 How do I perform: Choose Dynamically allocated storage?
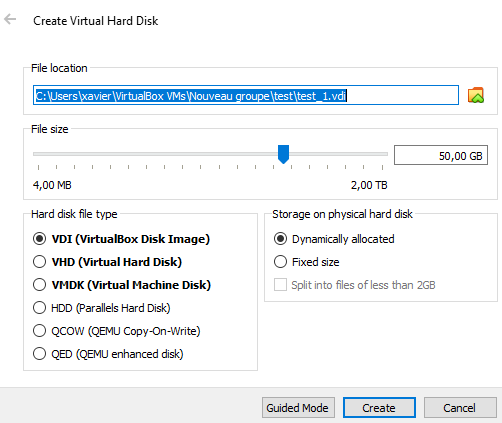pyautogui.click(x=334, y=239)
